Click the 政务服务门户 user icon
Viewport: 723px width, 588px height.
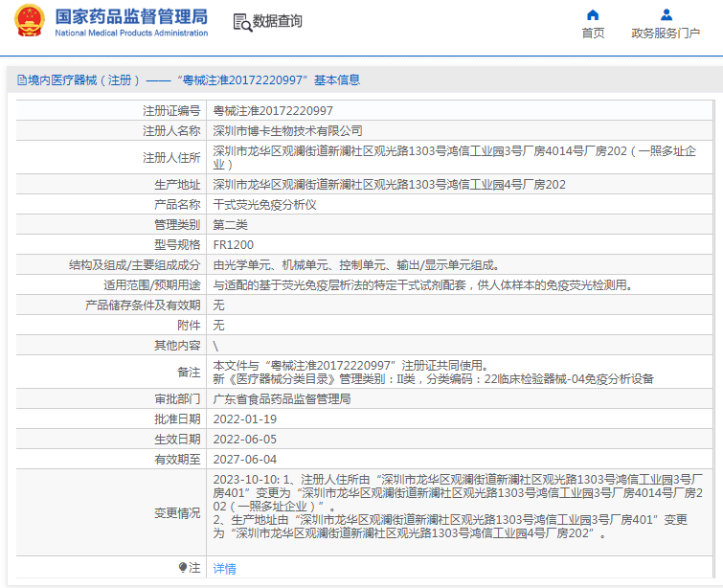(x=667, y=15)
